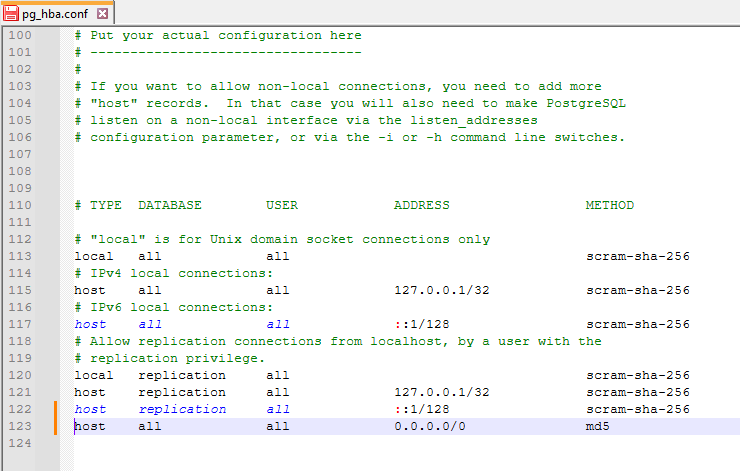Click the orange change marker on line 122

pos(55,409)
